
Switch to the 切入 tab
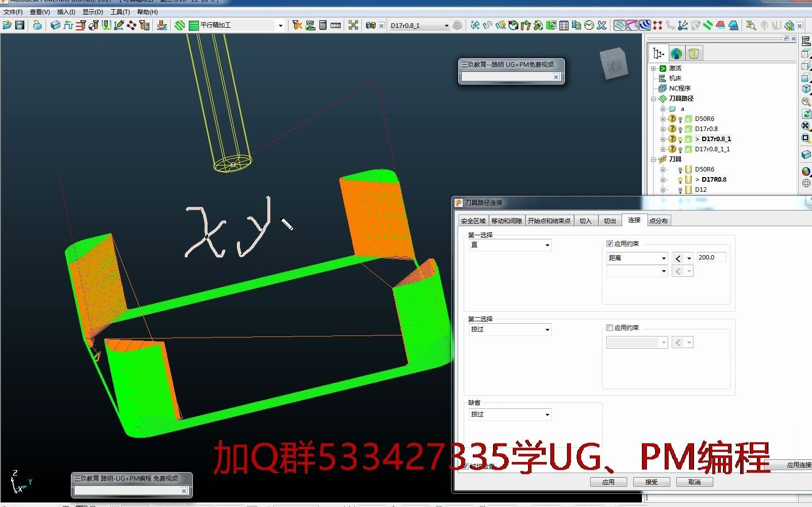pos(585,221)
